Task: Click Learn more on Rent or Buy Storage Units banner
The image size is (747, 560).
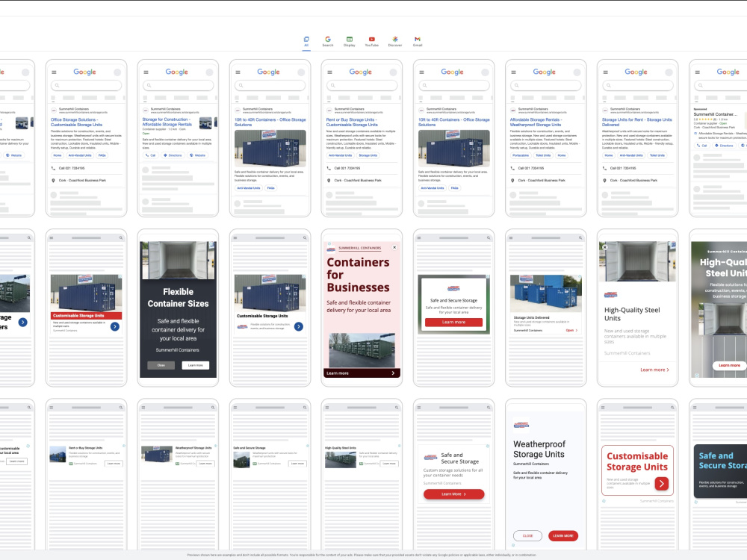Action: tap(114, 464)
